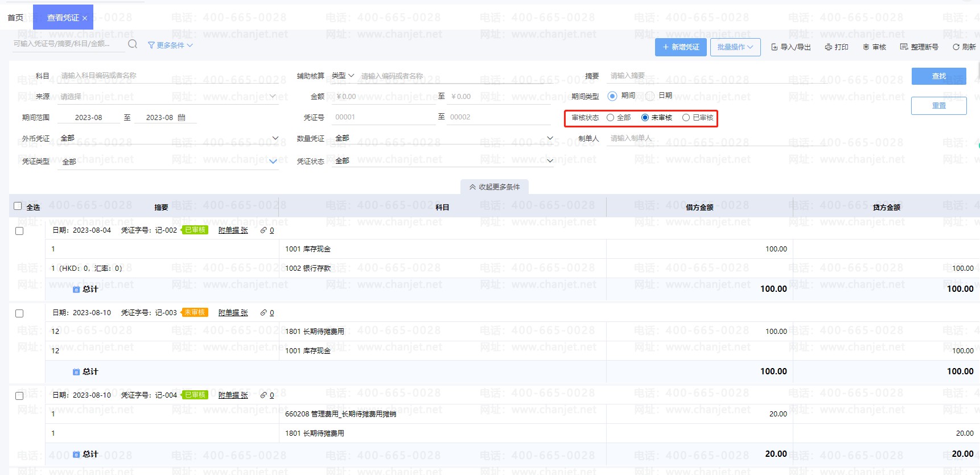The image size is (980, 475).
Task: Click 贷方金额 column header
Action: point(886,208)
